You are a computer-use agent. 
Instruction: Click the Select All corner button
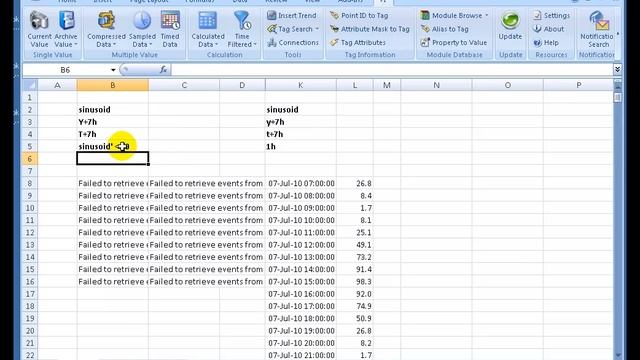30,85
